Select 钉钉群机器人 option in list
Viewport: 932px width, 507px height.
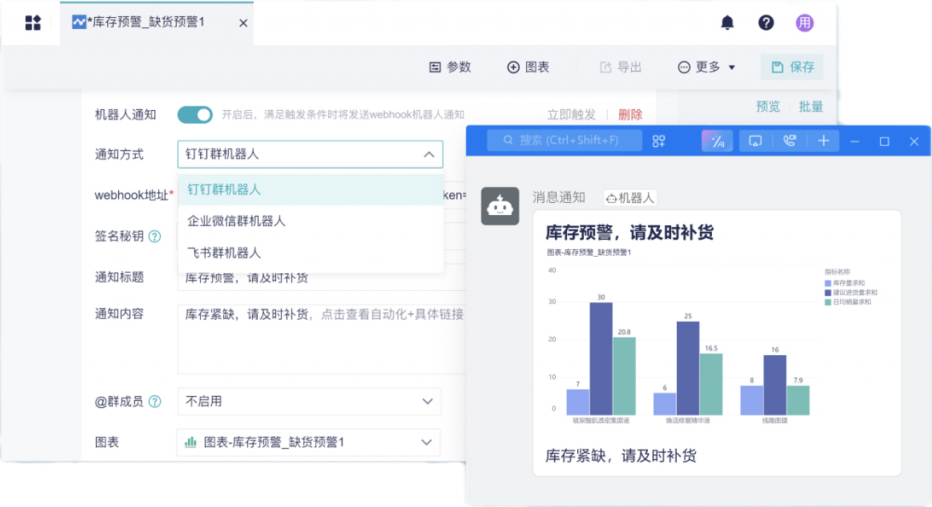click(x=310, y=190)
